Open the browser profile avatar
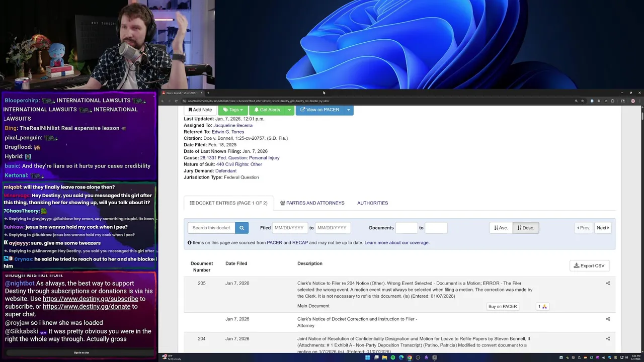The height and width of the screenshot is (362, 644). point(633,101)
